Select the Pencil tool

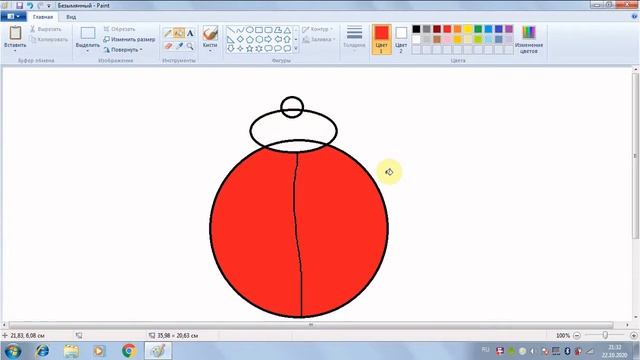(168, 33)
